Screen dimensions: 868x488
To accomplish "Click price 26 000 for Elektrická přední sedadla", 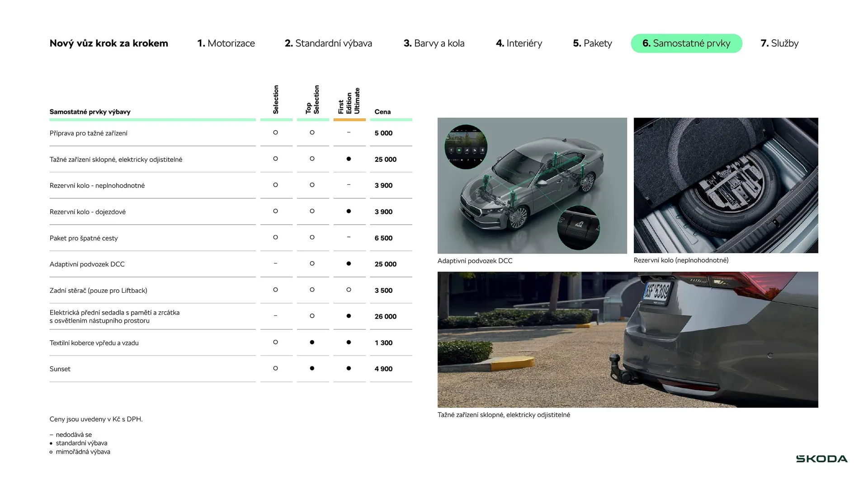I will pos(385,317).
